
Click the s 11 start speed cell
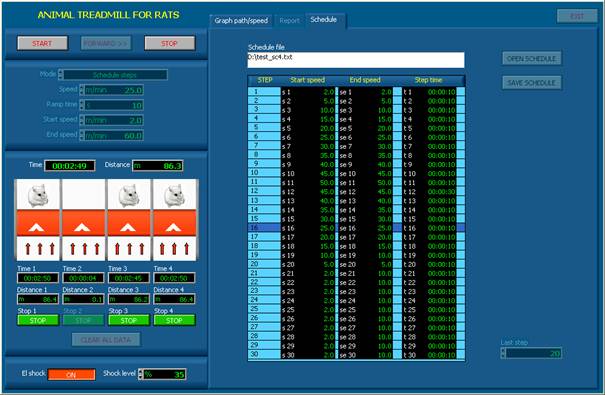coord(308,182)
